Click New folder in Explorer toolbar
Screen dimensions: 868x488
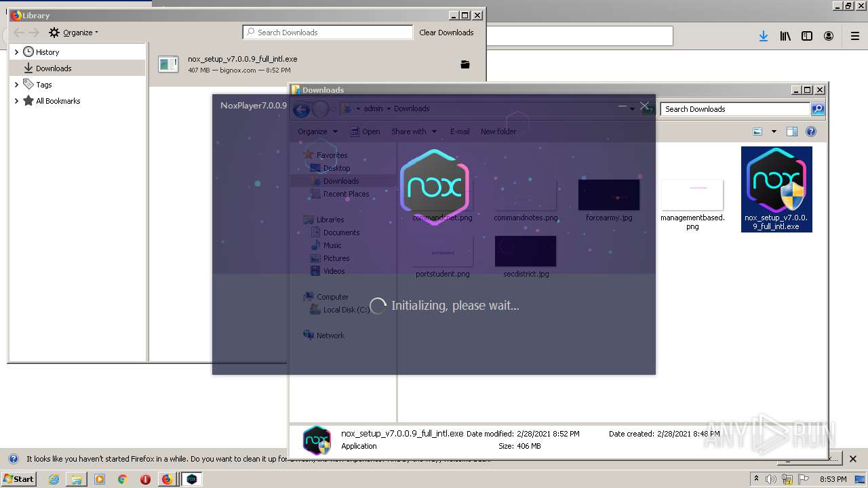coord(498,131)
